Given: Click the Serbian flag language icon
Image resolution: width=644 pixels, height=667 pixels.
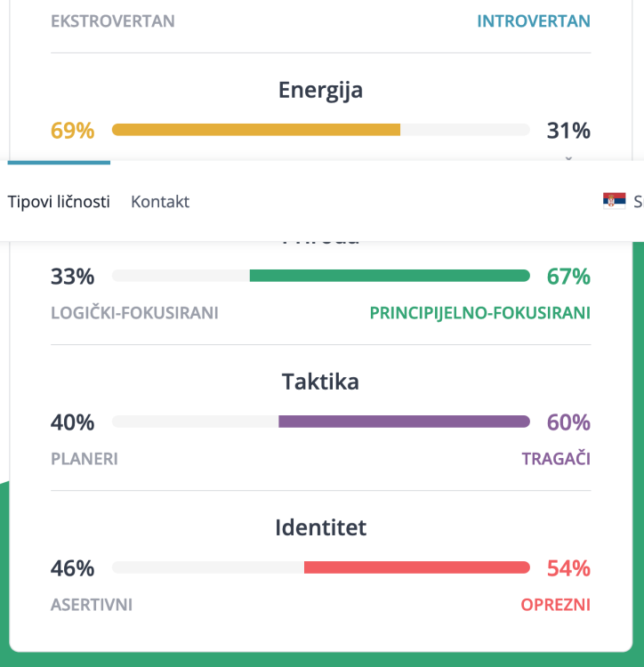Looking at the screenshot, I should pos(615,201).
